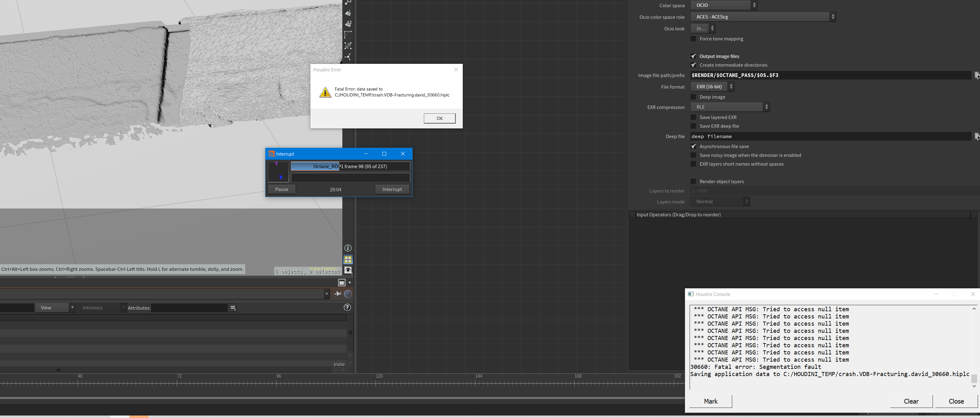Open the spreadsheet help question mark icon
The width and height of the screenshot is (980, 418).
click(347, 307)
